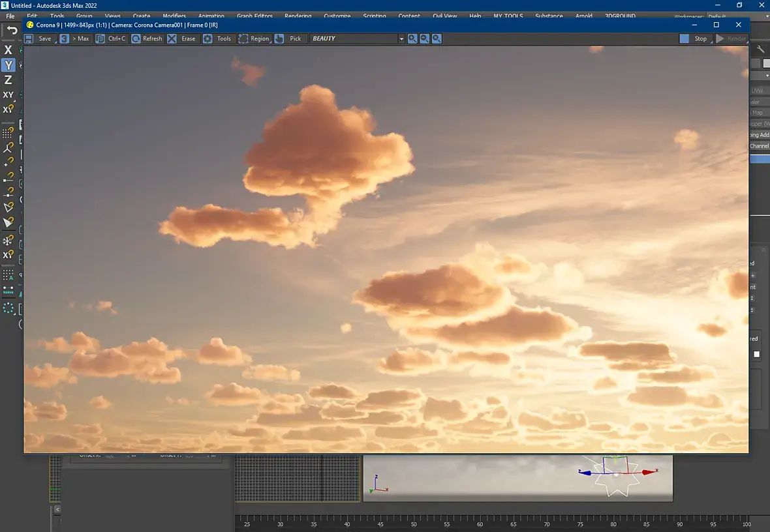Refresh the interactive render
Screen dimensions: 770x532
click(x=147, y=38)
